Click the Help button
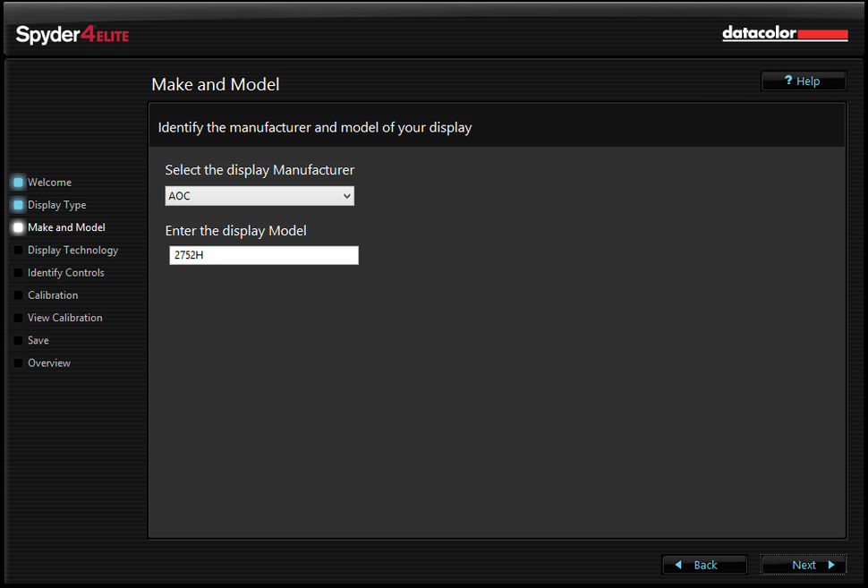This screenshot has height=588, width=868. click(x=803, y=81)
